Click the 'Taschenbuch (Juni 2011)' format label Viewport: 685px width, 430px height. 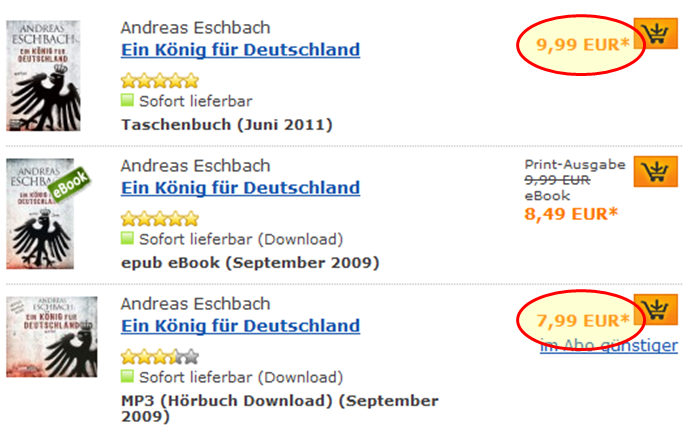coord(226,125)
